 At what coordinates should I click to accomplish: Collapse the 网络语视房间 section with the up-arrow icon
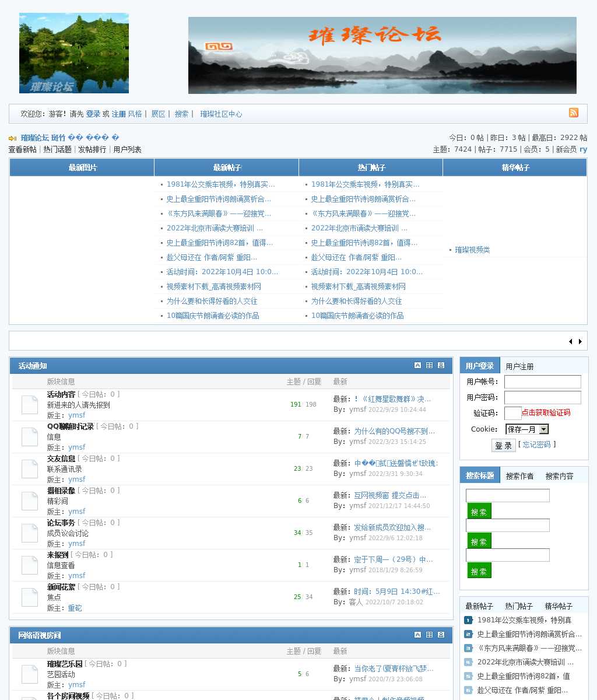(x=417, y=635)
